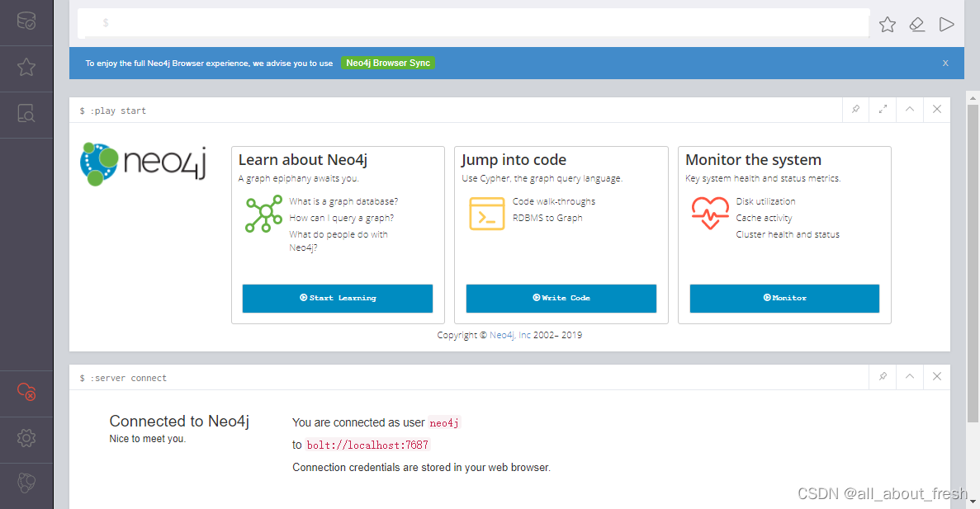Image resolution: width=980 pixels, height=509 pixels.
Task: Close the :play start frame
Action: pyautogui.click(x=936, y=109)
